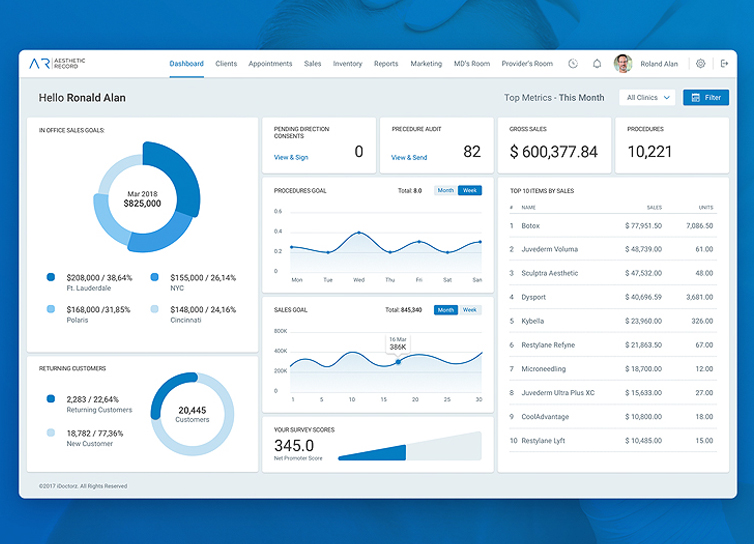The height and width of the screenshot is (544, 754).
Task: Click the Net Promoter Score progress bar
Action: tap(410, 446)
